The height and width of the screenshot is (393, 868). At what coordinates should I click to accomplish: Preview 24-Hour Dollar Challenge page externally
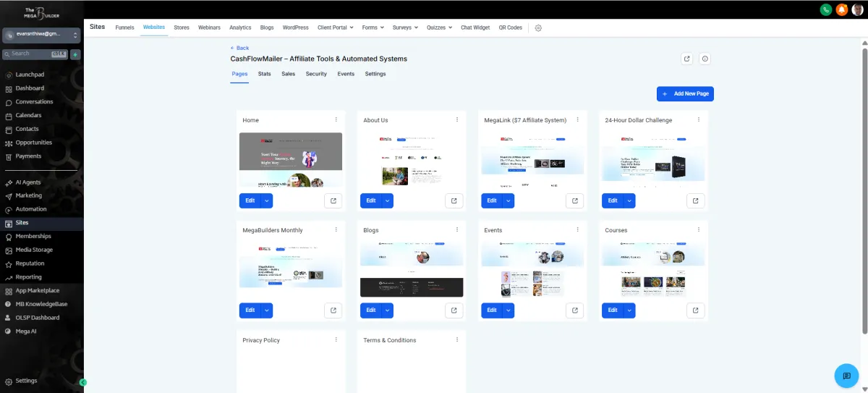tap(695, 200)
